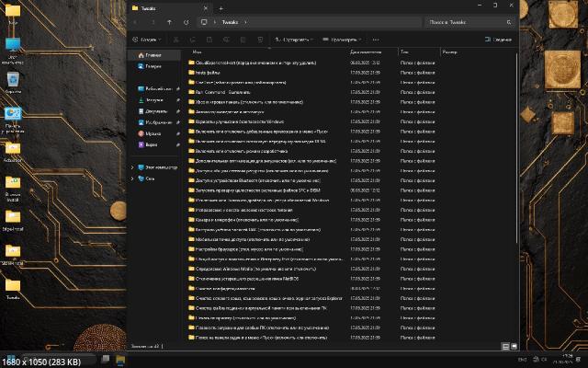Screen dimensions: 588x368
Task: Switch to details list view in status bar
Action: tap(504, 346)
